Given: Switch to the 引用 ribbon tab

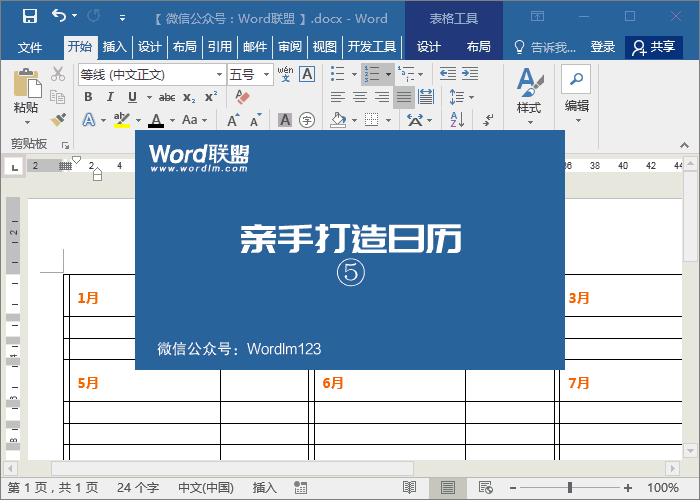Looking at the screenshot, I should pos(220,46).
